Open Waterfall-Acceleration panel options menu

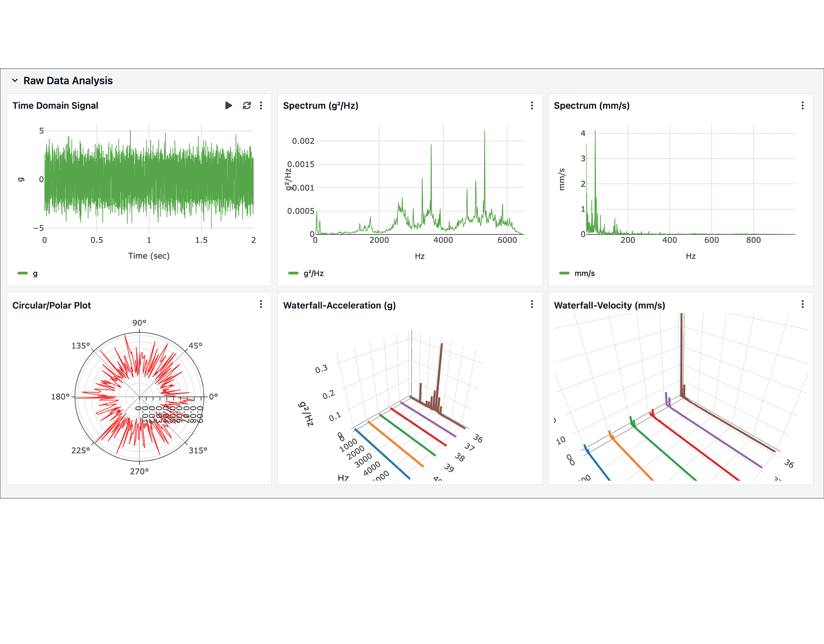pyautogui.click(x=532, y=304)
